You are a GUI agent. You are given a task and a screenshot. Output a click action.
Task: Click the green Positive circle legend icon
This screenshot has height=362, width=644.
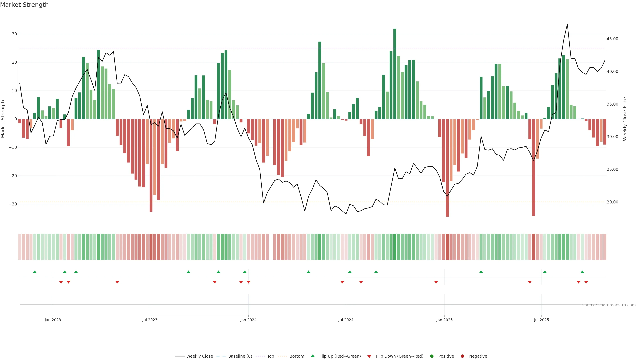[x=432, y=356]
